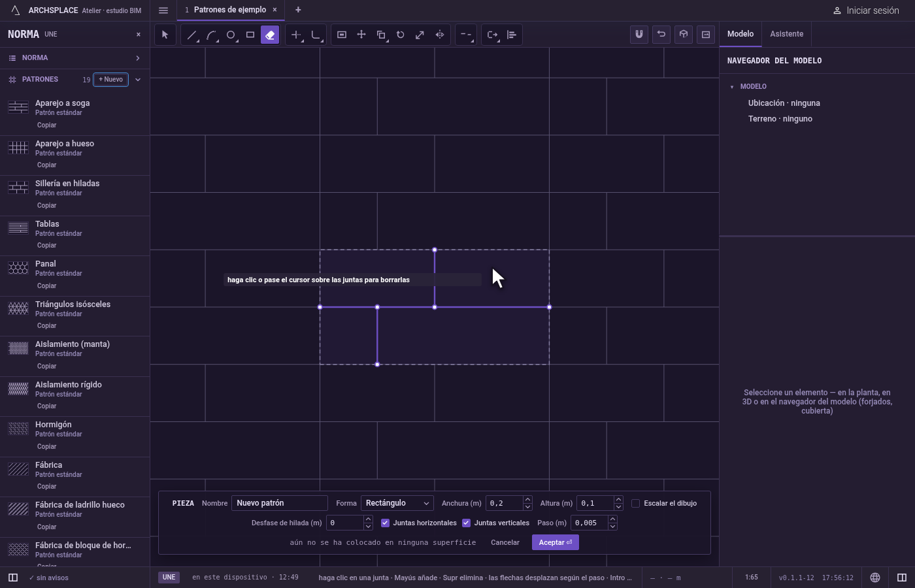The width and height of the screenshot is (915, 588).
Task: Open the dashed line style dropdown
Action: [465, 35]
